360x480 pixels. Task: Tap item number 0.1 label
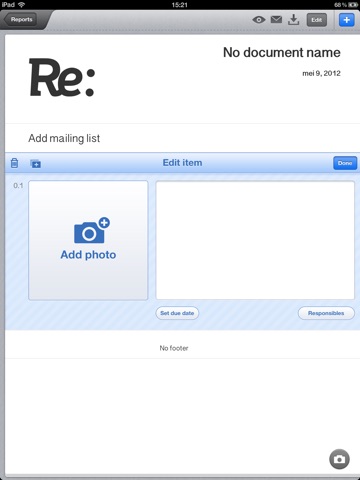(x=18, y=186)
